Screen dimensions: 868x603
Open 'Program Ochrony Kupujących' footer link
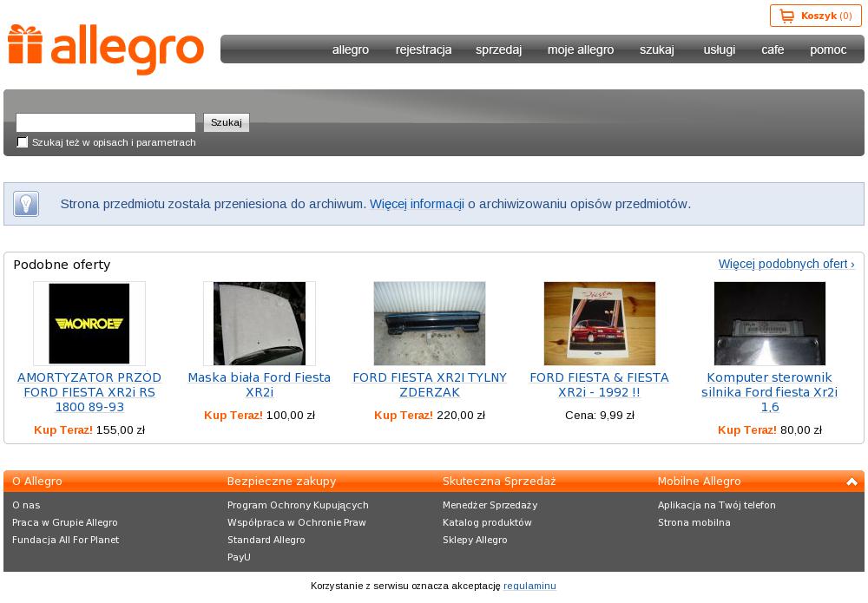click(x=298, y=506)
